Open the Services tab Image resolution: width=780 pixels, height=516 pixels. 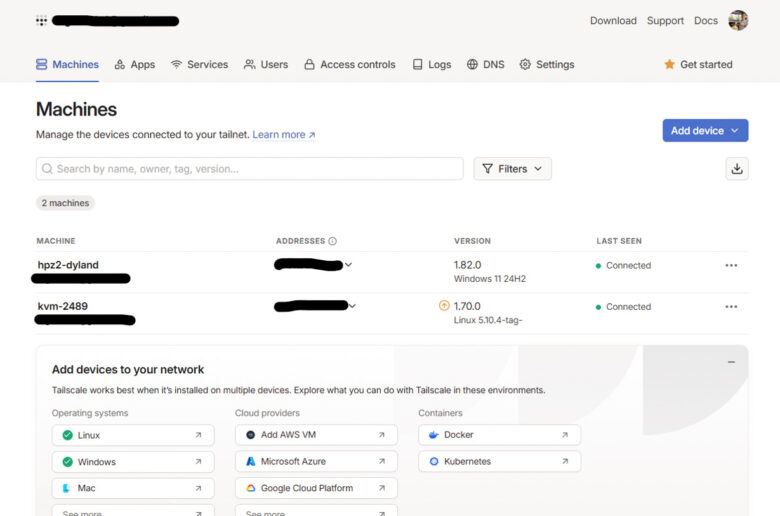click(x=199, y=65)
